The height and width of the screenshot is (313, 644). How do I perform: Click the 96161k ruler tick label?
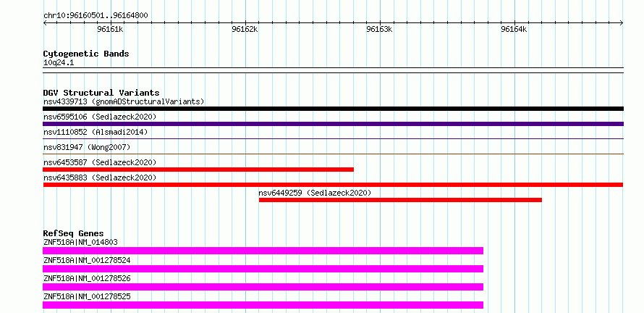pos(111,29)
